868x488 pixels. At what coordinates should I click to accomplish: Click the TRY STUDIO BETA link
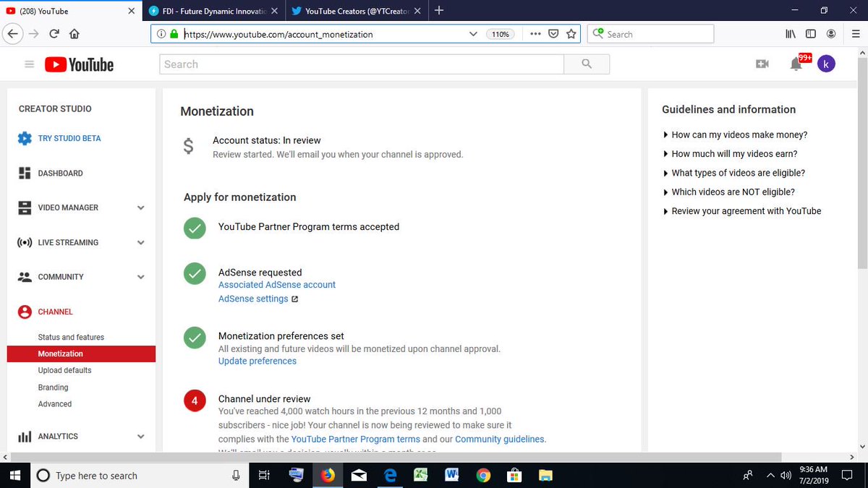[x=69, y=138]
